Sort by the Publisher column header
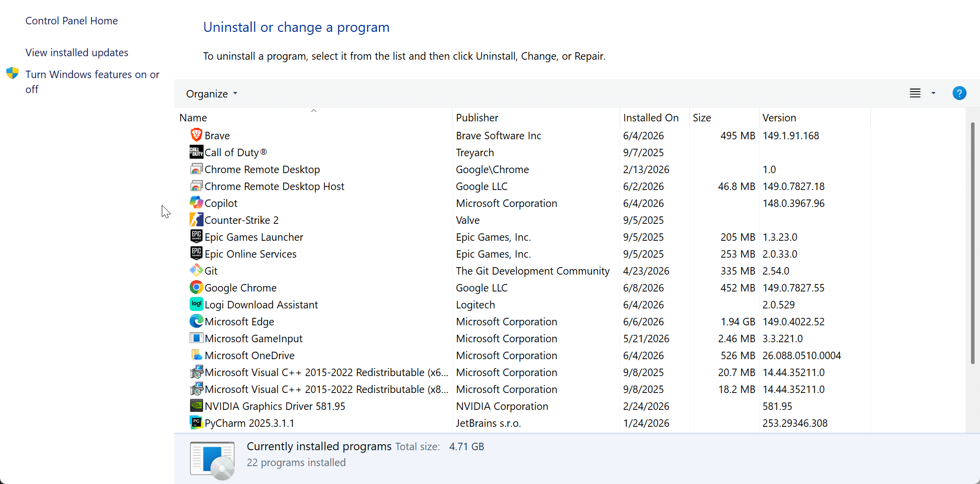Screen dimensions: 980x484 (536, 118)
